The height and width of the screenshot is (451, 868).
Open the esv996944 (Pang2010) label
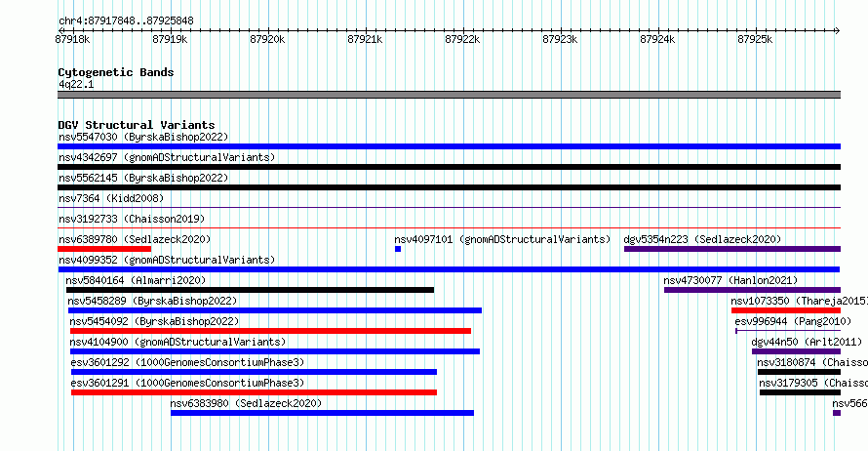point(793,321)
